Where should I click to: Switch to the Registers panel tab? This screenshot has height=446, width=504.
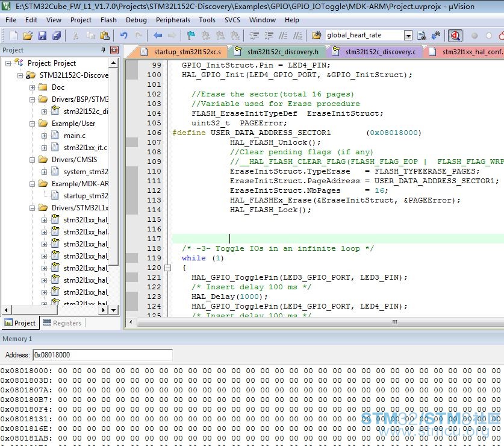coord(63,323)
